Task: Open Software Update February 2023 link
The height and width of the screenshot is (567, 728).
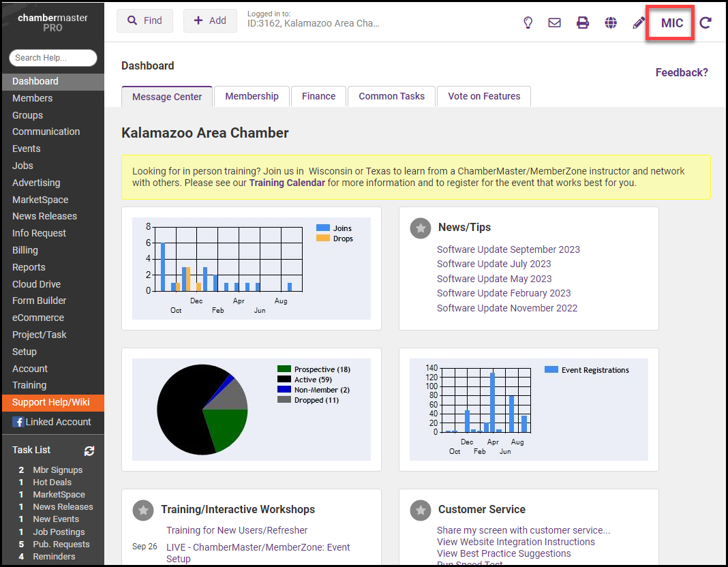Action: click(x=504, y=293)
